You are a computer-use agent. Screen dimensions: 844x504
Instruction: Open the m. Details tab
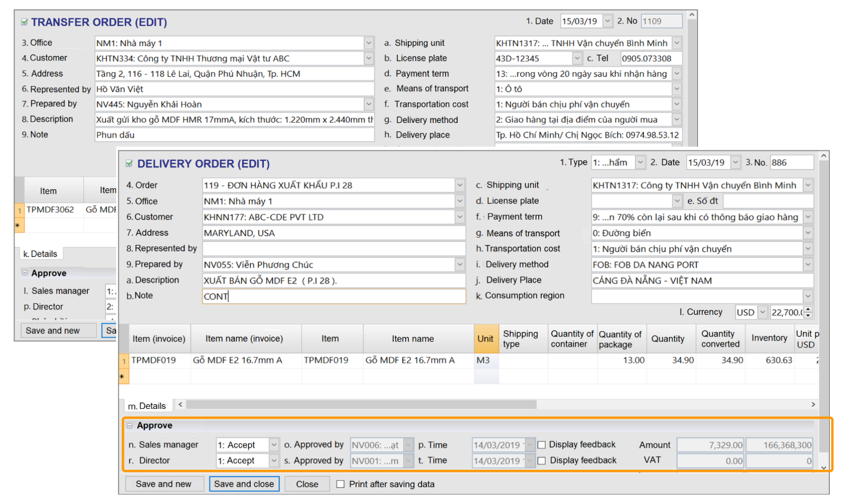point(147,406)
